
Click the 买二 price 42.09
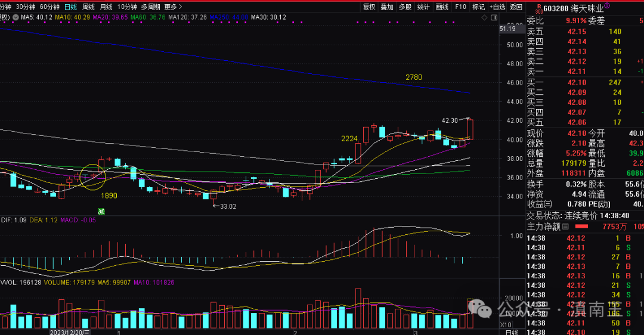tap(577, 92)
